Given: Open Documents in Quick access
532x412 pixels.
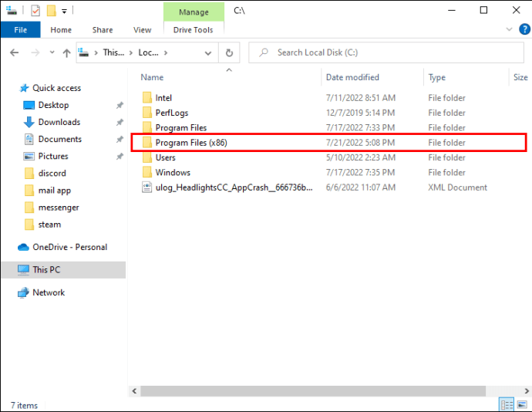Looking at the screenshot, I should (59, 139).
